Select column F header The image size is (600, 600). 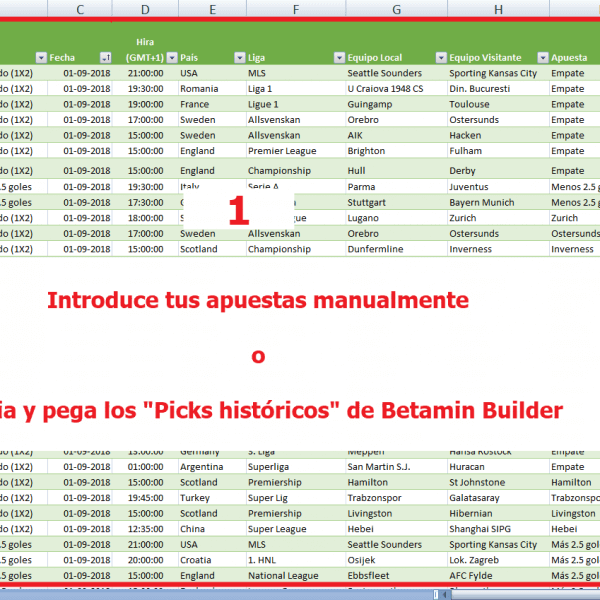(x=296, y=9)
